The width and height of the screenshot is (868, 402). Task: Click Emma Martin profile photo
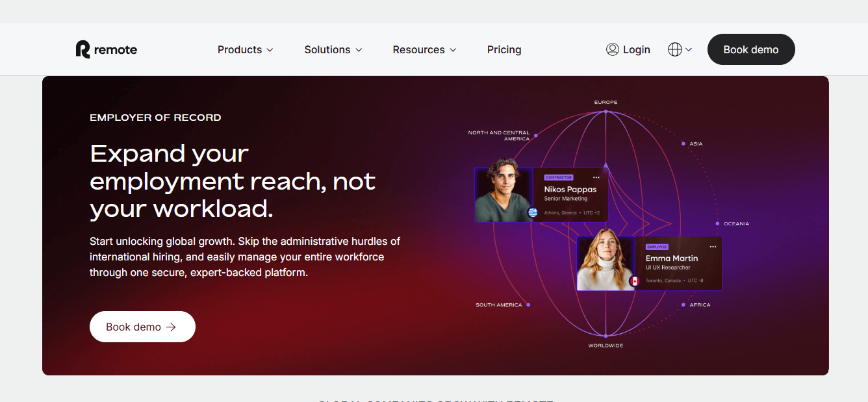click(x=606, y=263)
